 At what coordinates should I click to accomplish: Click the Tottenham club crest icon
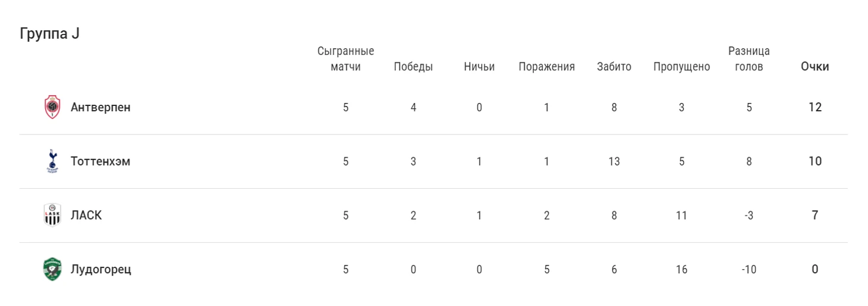coord(53,161)
